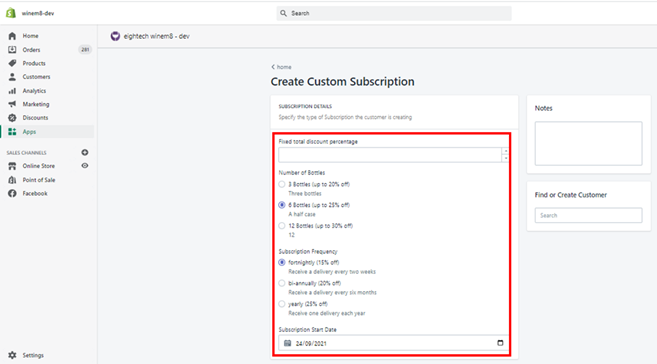Click the Discounts badge icon

12,118
